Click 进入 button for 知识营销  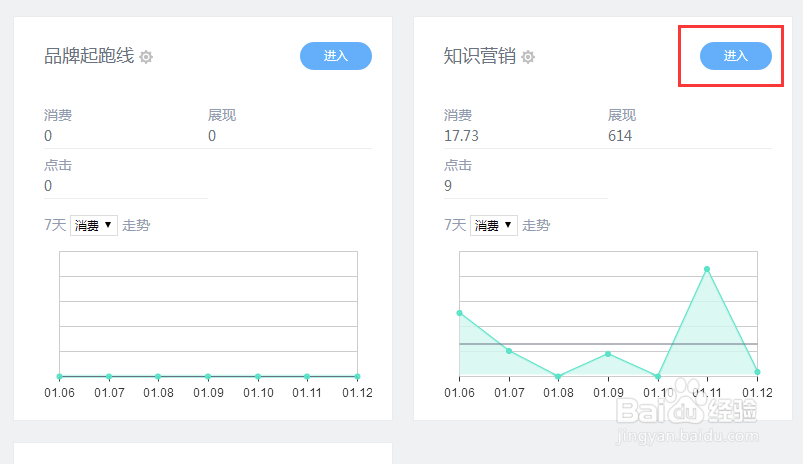tap(735, 56)
